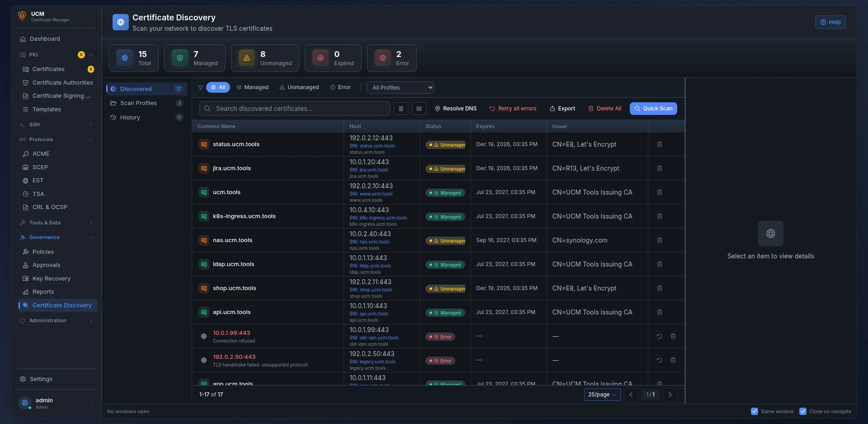Expand the SSH sidebar section

pos(56,124)
